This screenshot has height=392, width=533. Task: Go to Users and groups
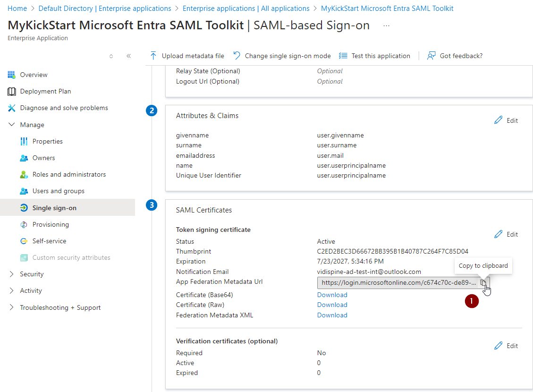coord(58,191)
